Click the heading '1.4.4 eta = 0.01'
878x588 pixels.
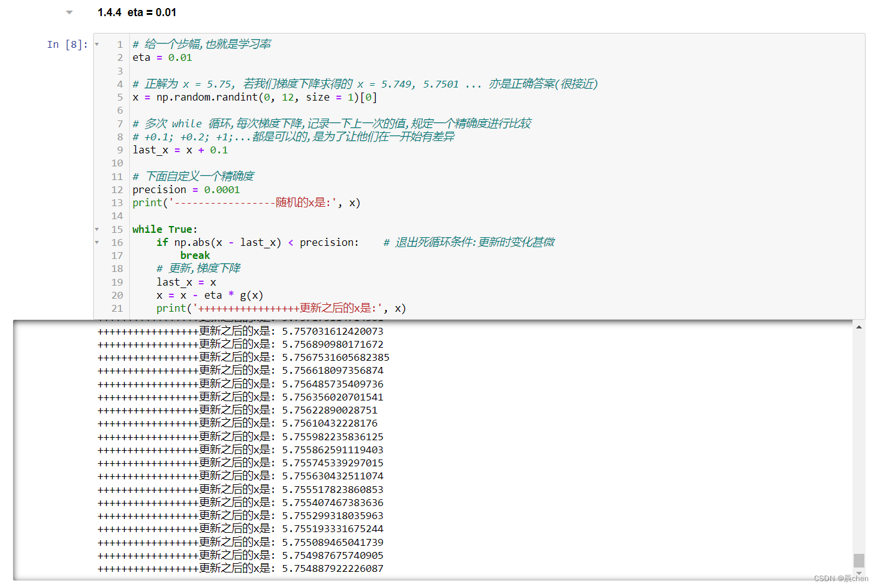[137, 12]
